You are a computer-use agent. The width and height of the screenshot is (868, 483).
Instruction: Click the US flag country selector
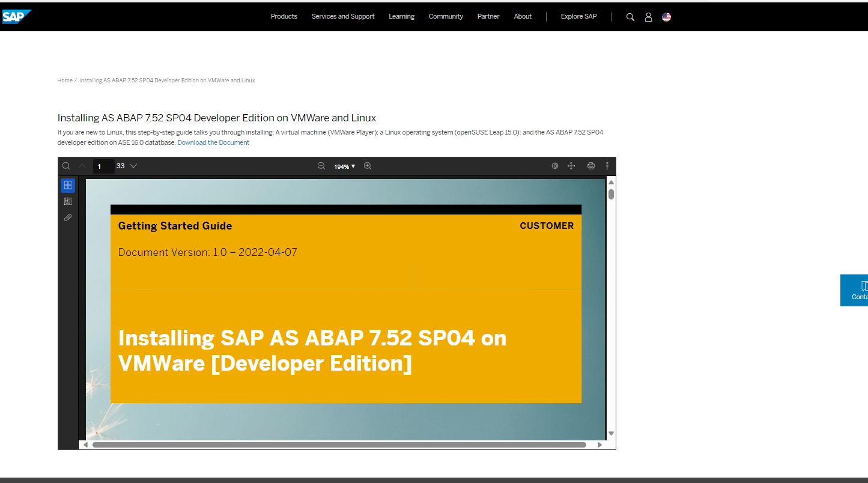[x=666, y=17]
